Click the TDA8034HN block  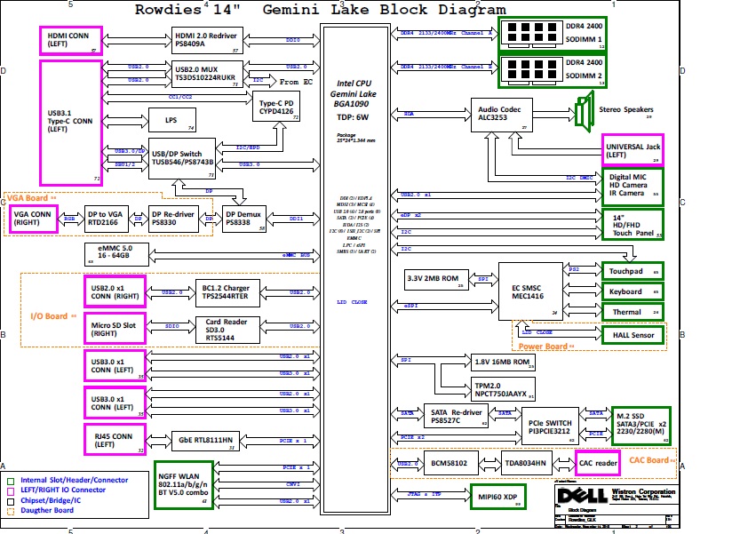pos(527,463)
